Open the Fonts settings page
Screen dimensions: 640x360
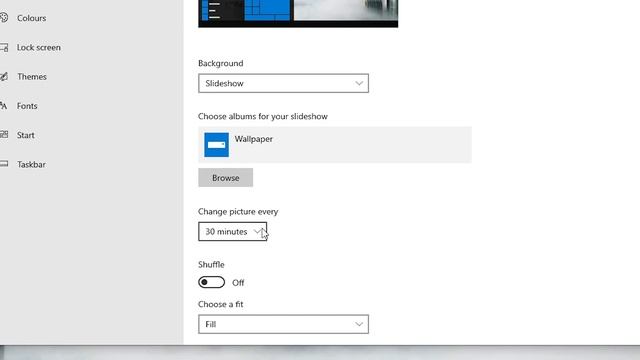coord(27,106)
